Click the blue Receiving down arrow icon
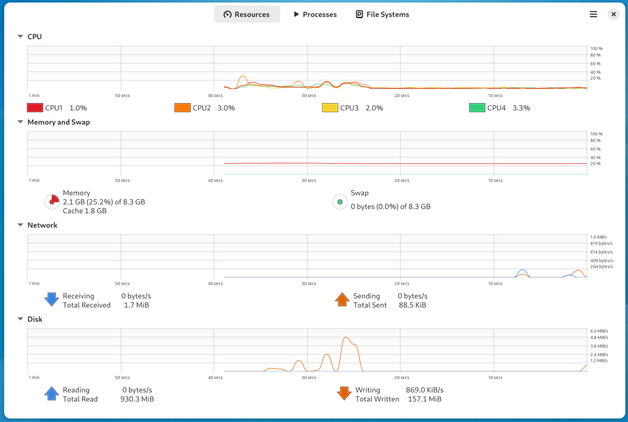 pos(52,299)
